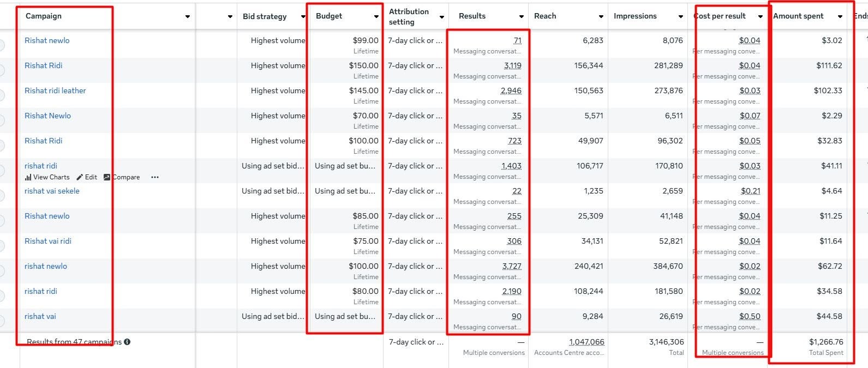Open the Rishat Newlo campaign with $70.00 budget
The image size is (868, 368).
47,116
